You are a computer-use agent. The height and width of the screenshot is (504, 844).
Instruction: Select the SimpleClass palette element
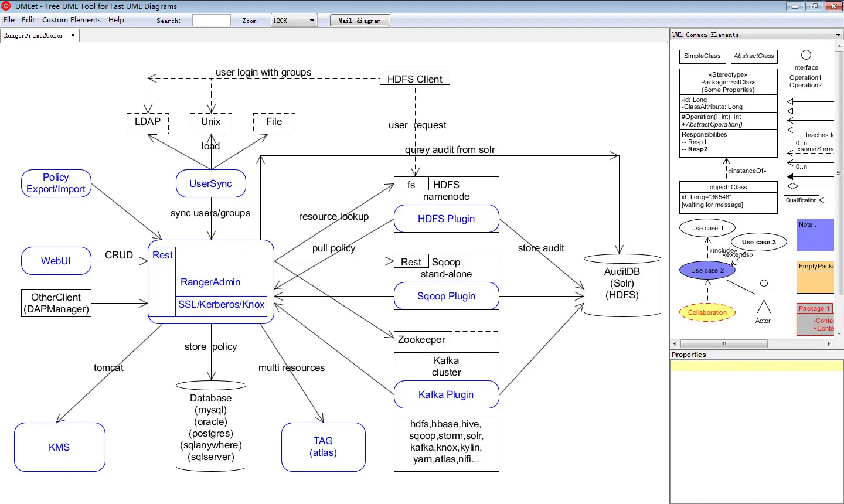(x=702, y=56)
